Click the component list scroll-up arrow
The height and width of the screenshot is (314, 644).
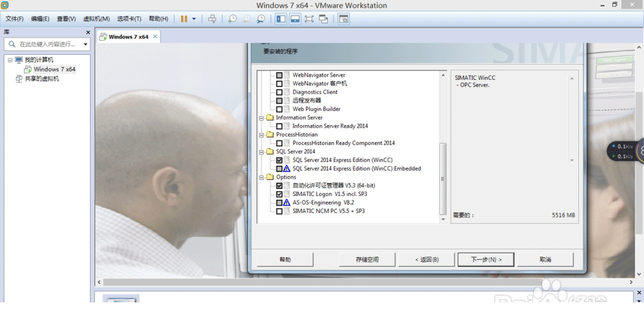[x=443, y=75]
